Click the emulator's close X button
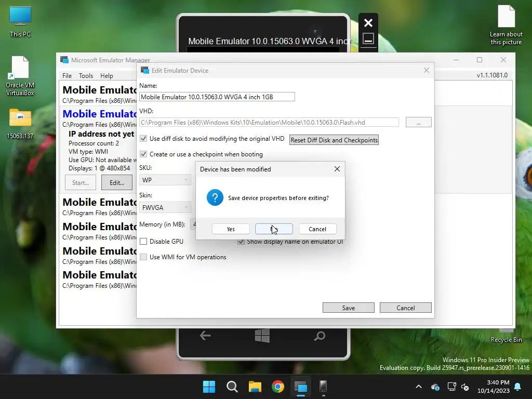The height and width of the screenshot is (399, 532). [368, 23]
